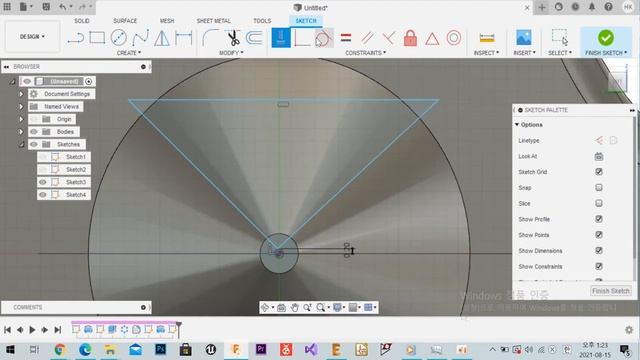Toggle visibility of the Bodies folder
The height and width of the screenshot is (360, 640).
pos(34,132)
